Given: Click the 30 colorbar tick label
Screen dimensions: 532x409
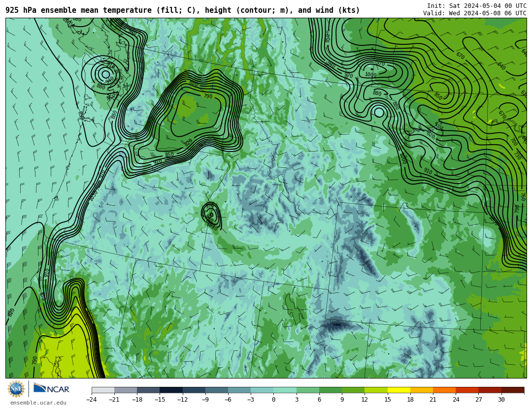Looking at the screenshot, I should (501, 400).
